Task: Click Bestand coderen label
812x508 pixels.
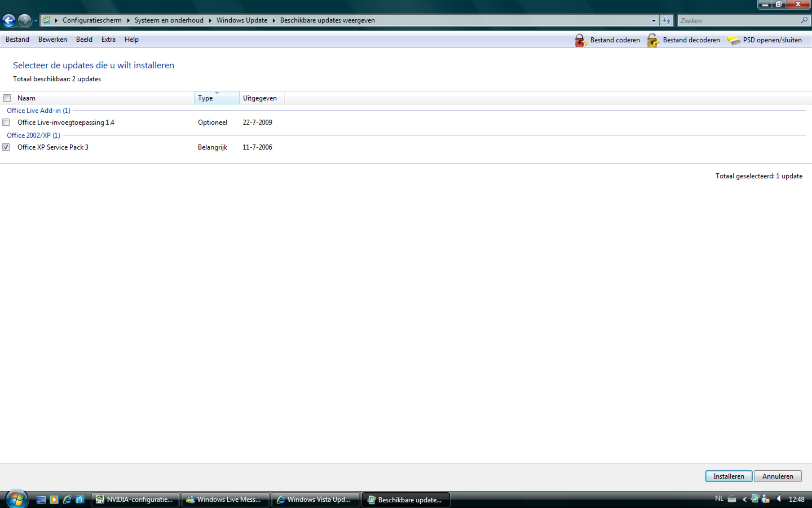Action: (615, 40)
